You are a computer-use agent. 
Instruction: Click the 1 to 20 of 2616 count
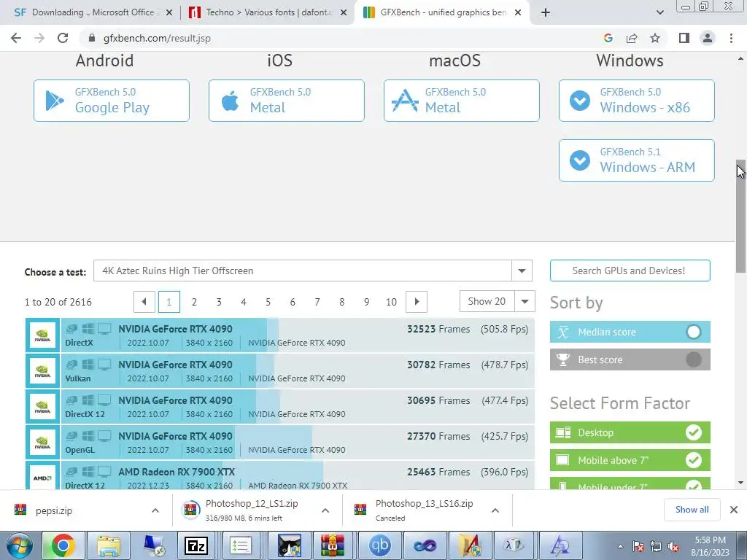pyautogui.click(x=58, y=302)
